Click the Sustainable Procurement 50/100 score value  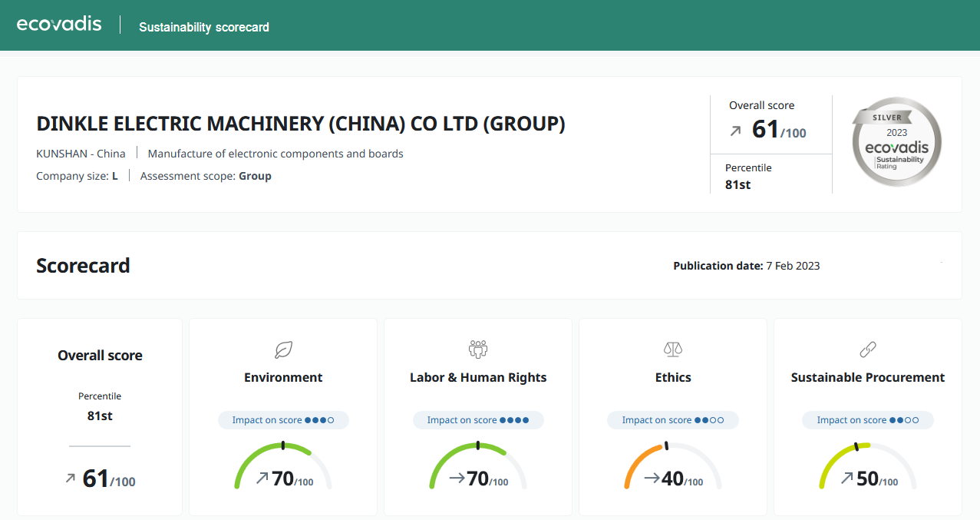[x=877, y=479]
